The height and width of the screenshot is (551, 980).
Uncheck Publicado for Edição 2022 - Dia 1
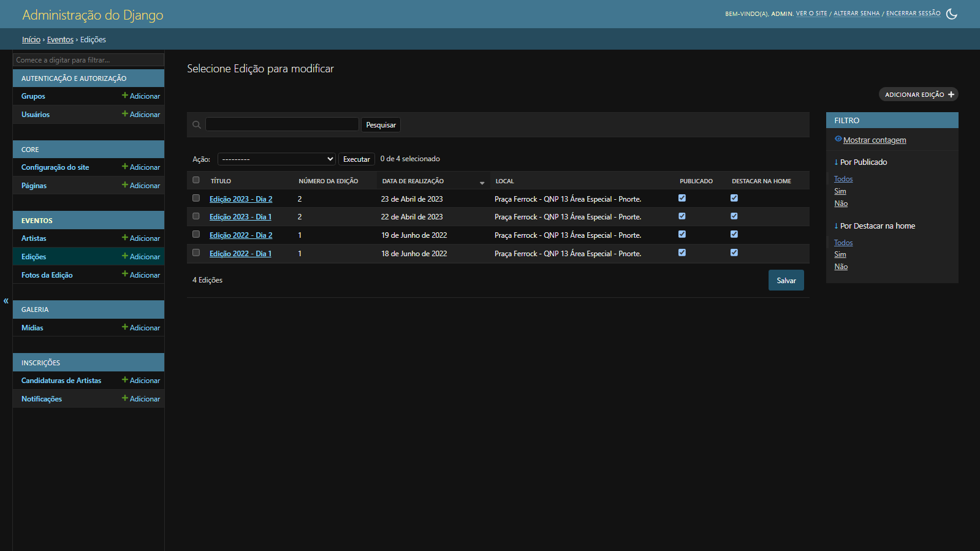(682, 253)
